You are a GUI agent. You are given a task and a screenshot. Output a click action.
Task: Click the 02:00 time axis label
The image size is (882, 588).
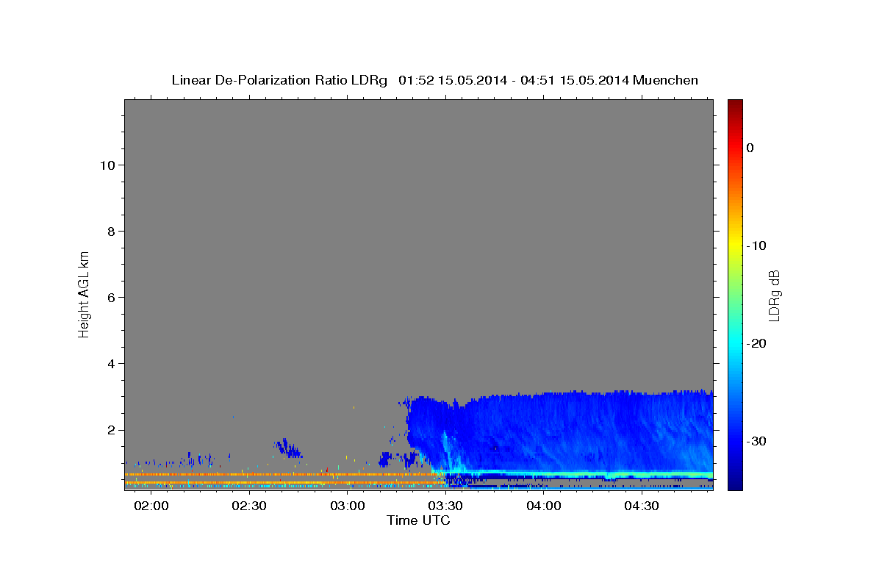152,506
